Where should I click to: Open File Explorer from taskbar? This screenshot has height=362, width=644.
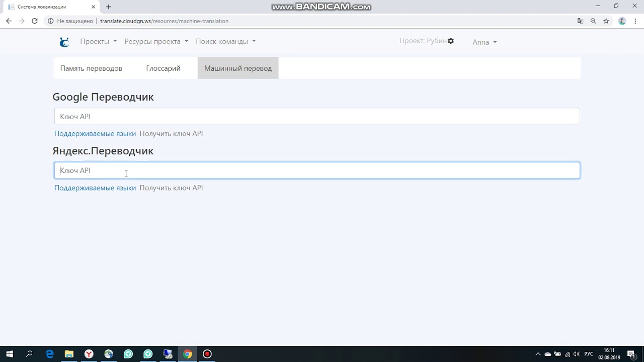click(x=69, y=354)
